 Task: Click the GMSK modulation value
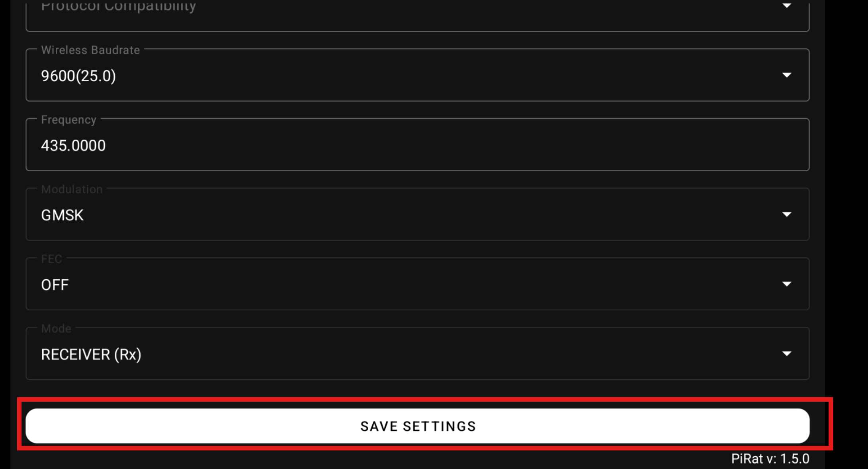[x=63, y=215]
